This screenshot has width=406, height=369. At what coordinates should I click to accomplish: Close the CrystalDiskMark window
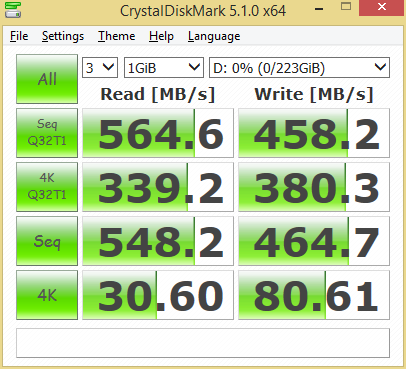point(382,7)
